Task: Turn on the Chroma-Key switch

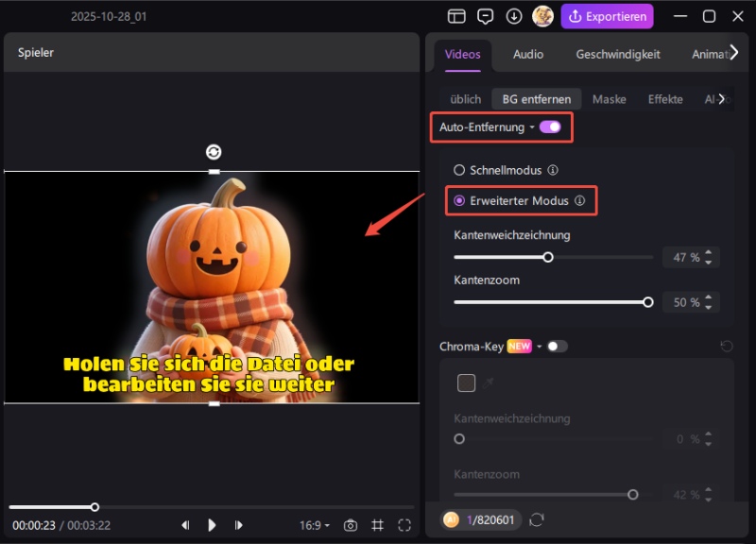Action: tap(558, 347)
